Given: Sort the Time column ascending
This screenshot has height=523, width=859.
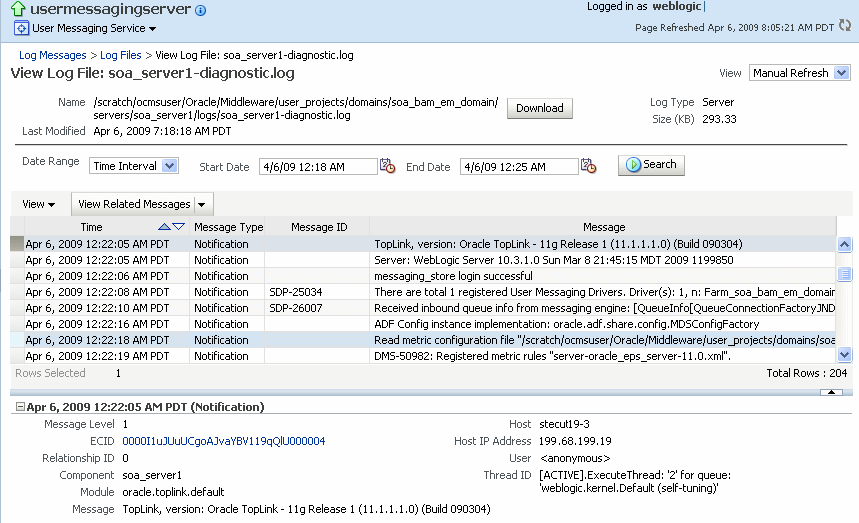Looking at the screenshot, I should click(x=164, y=227).
